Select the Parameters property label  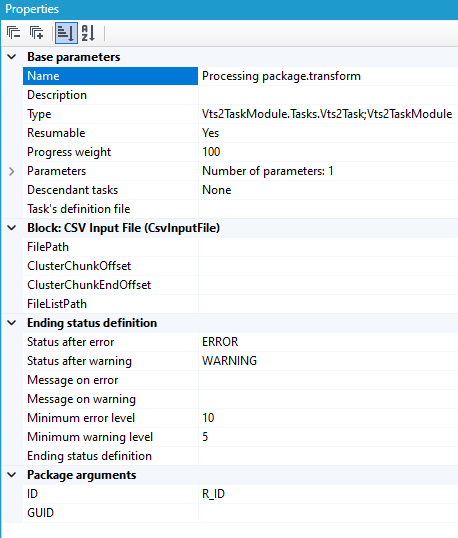57,171
